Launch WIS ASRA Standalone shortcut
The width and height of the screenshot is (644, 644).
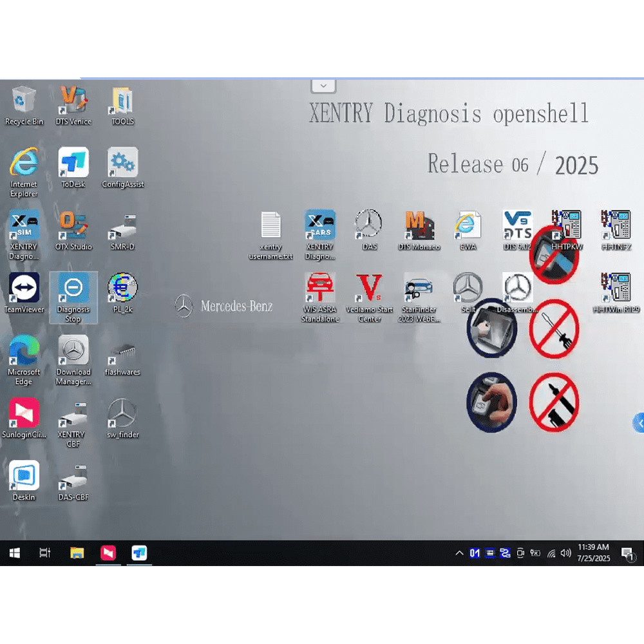coord(320,298)
